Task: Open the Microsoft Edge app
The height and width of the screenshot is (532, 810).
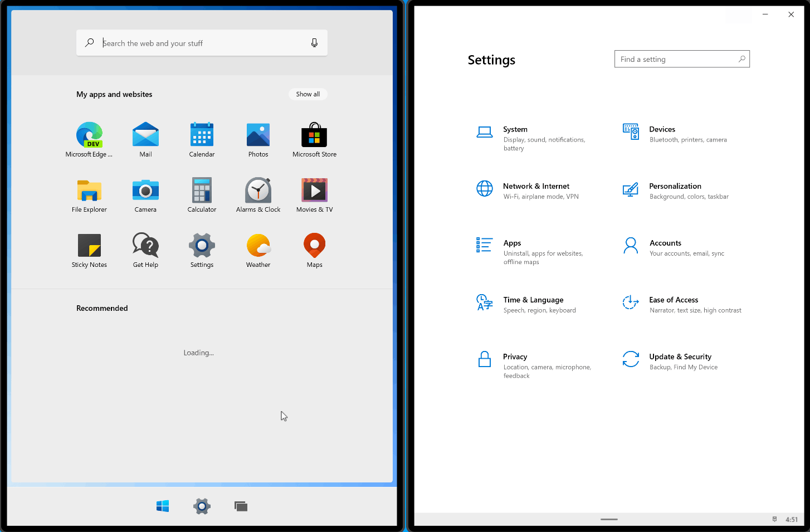Action: 89,135
